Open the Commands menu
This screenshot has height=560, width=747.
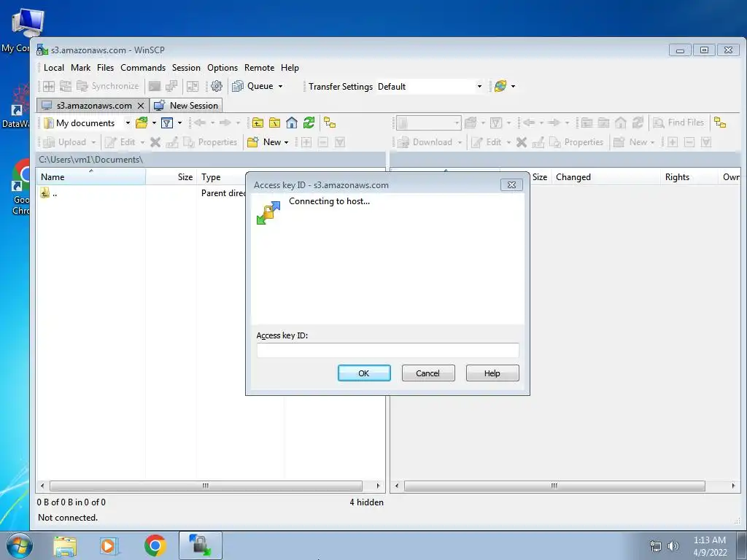pyautogui.click(x=143, y=68)
